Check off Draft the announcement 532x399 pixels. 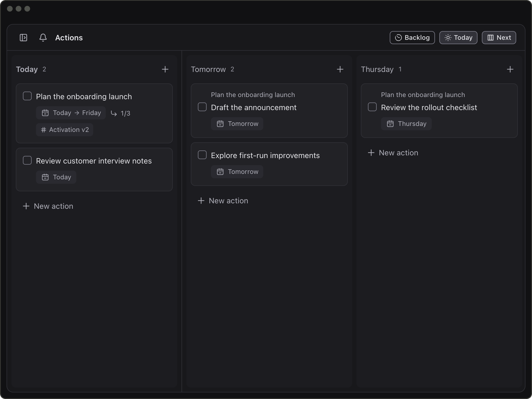[x=202, y=107]
